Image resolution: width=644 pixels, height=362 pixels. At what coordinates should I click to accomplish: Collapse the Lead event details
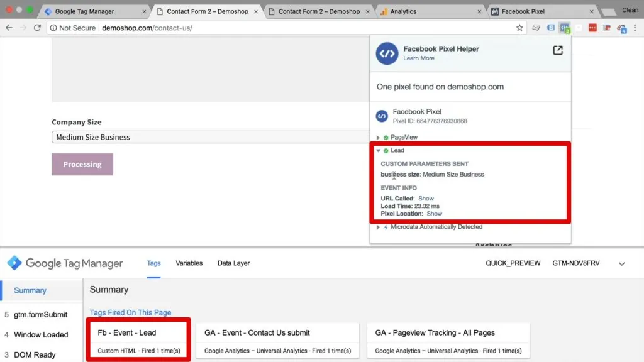coord(378,150)
